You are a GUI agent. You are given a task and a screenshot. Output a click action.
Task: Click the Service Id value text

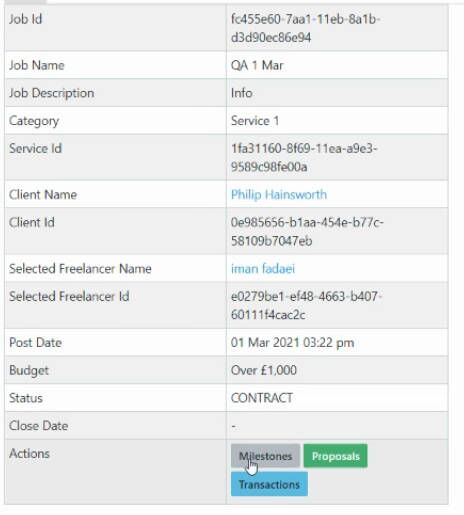(304, 157)
